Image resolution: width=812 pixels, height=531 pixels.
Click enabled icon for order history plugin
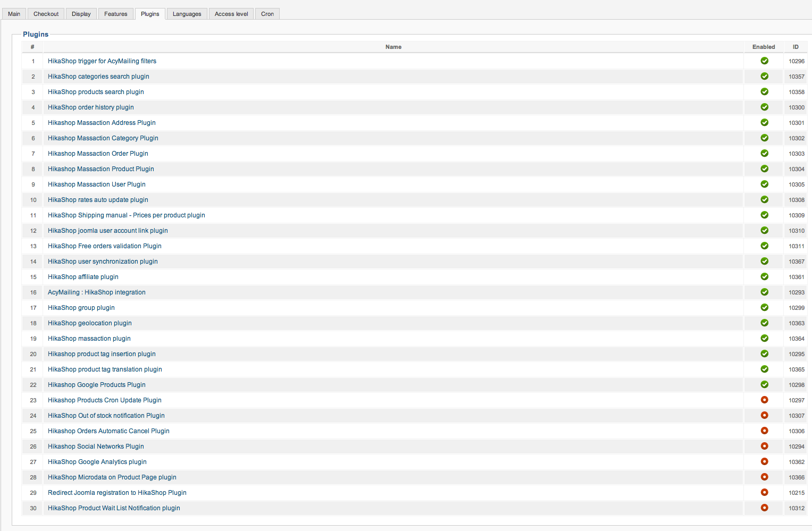pos(765,107)
